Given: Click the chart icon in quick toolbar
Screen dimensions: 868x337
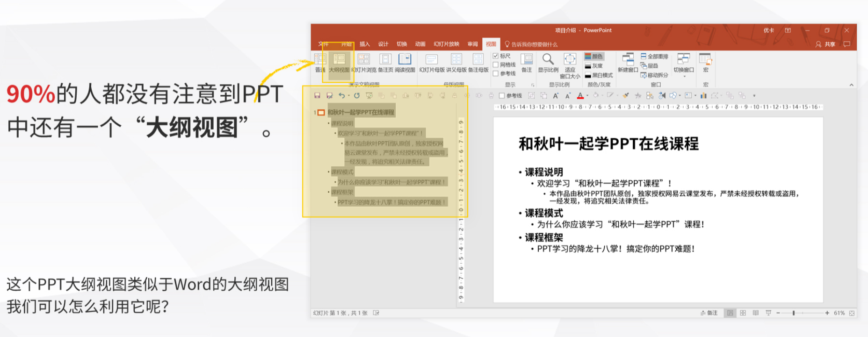Looking at the screenshot, I should coord(703,95).
